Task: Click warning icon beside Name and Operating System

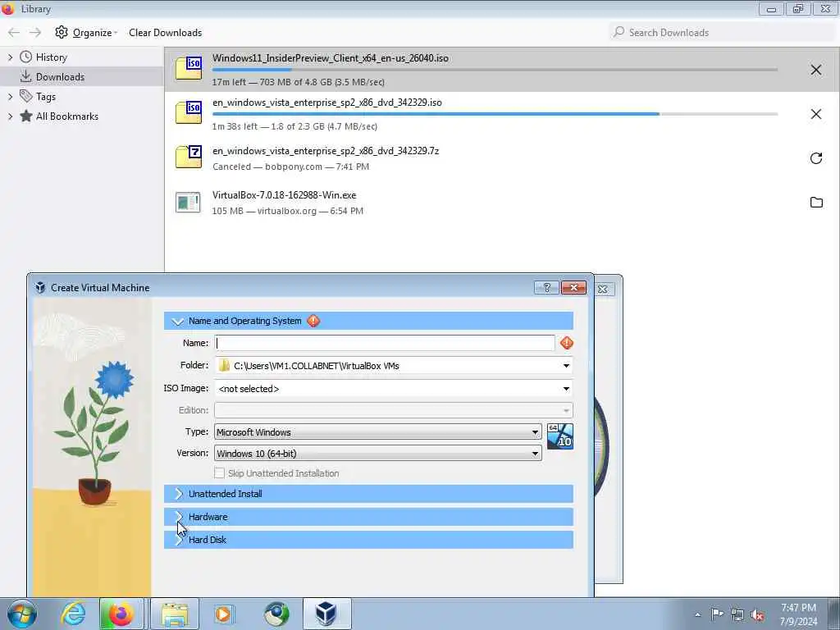Action: click(x=313, y=321)
